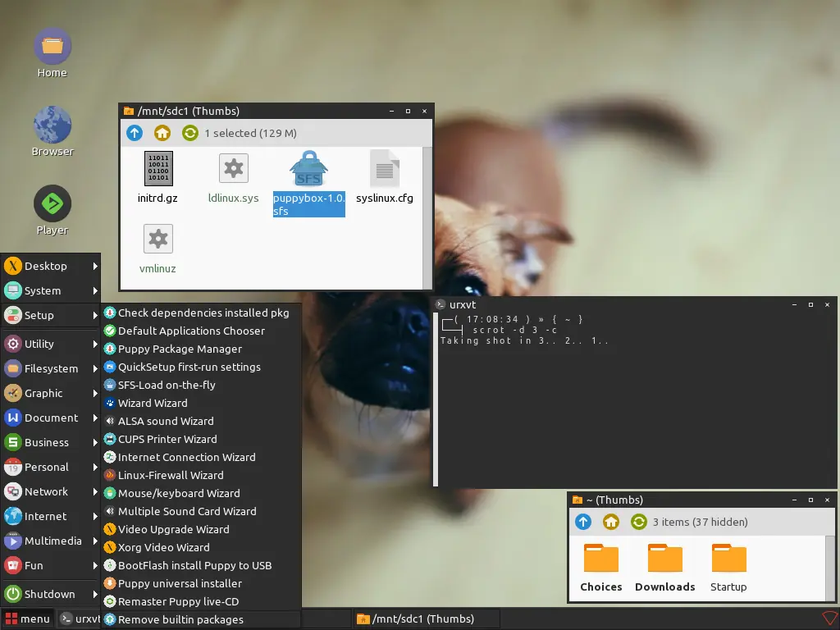Expand the Document submenu

click(x=51, y=418)
